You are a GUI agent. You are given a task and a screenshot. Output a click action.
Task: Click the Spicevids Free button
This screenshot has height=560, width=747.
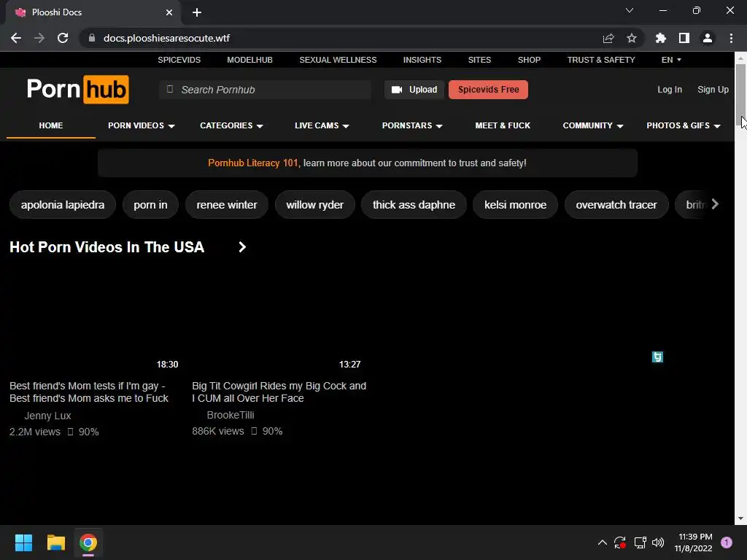tap(488, 90)
